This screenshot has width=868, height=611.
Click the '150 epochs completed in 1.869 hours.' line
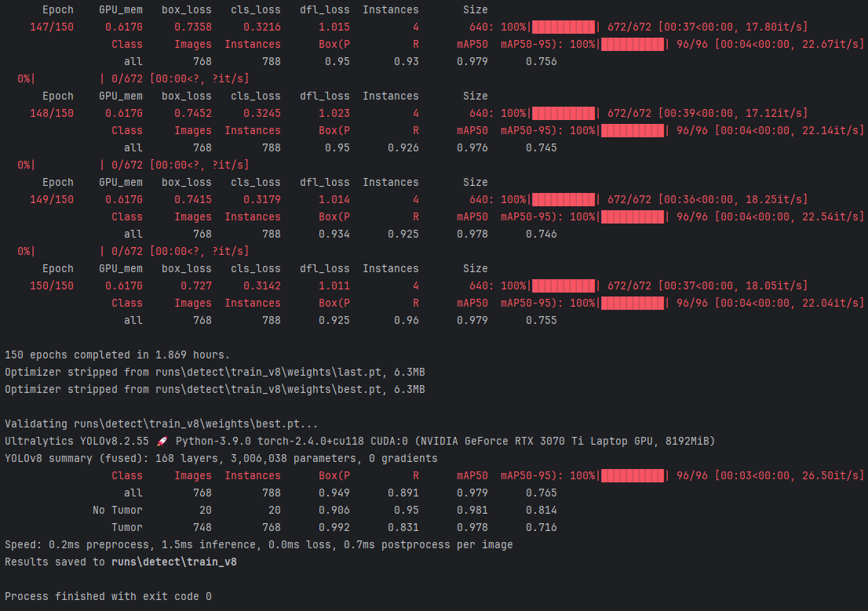[118, 355]
